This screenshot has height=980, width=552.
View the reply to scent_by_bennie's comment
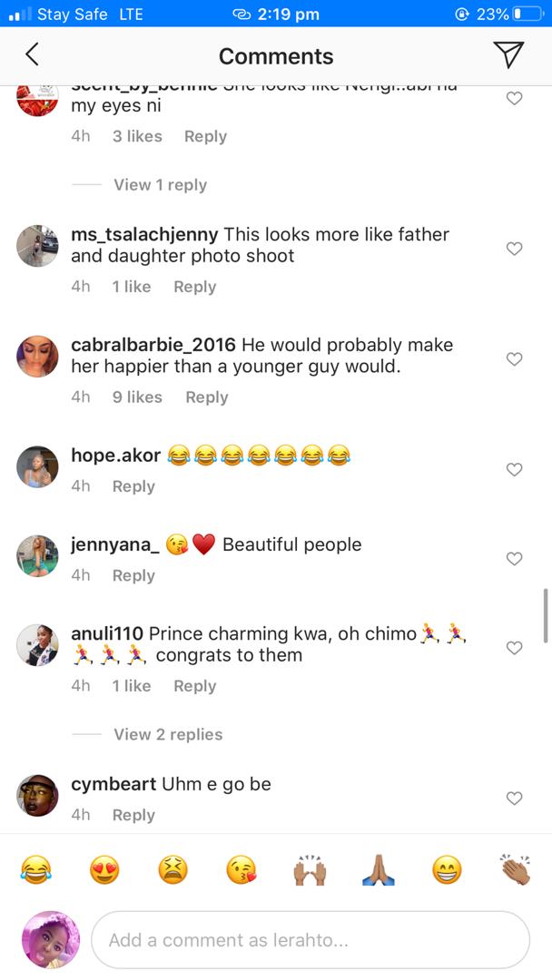click(161, 184)
